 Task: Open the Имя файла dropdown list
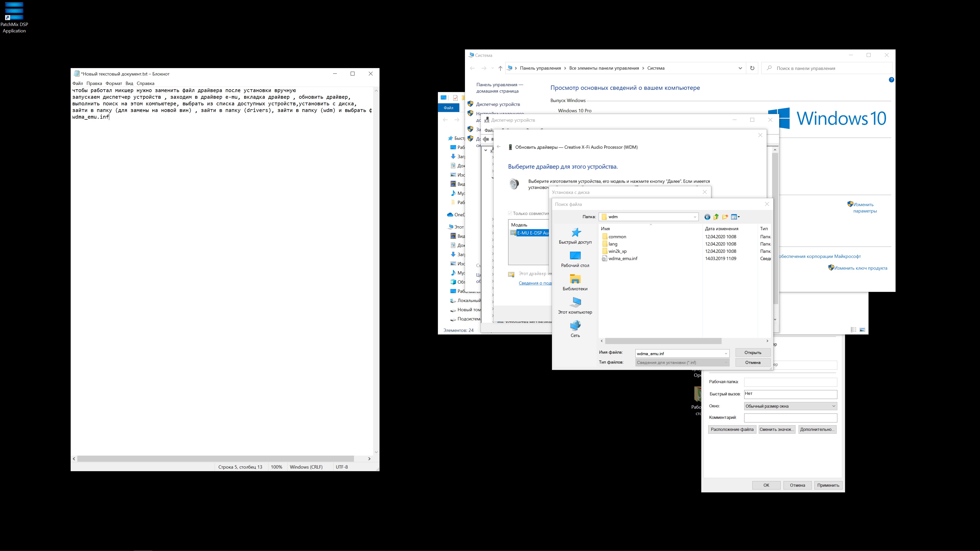point(726,353)
